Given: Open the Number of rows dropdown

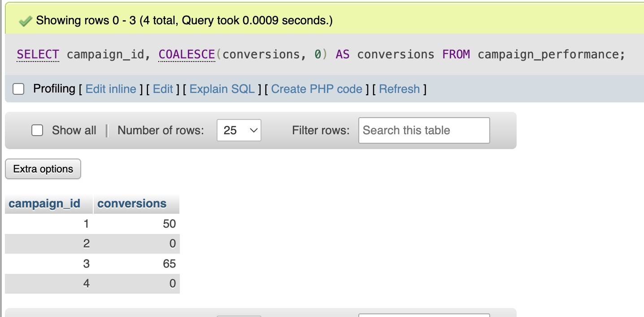Looking at the screenshot, I should (x=239, y=130).
